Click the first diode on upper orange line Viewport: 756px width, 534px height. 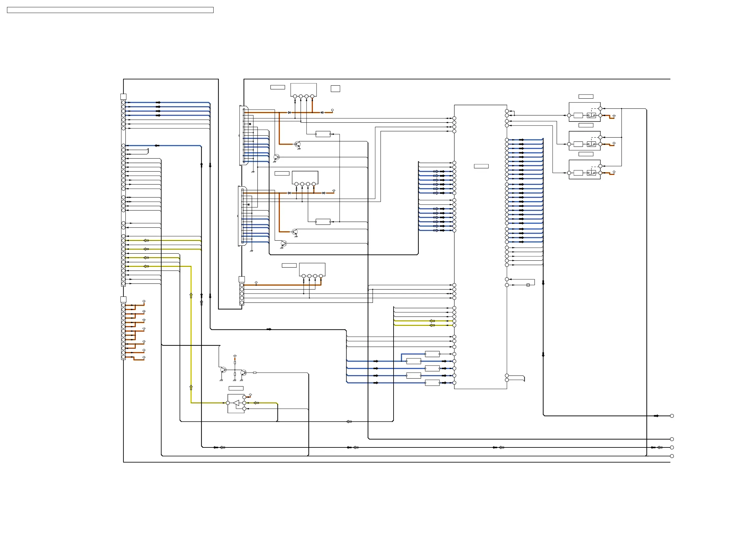click(289, 113)
